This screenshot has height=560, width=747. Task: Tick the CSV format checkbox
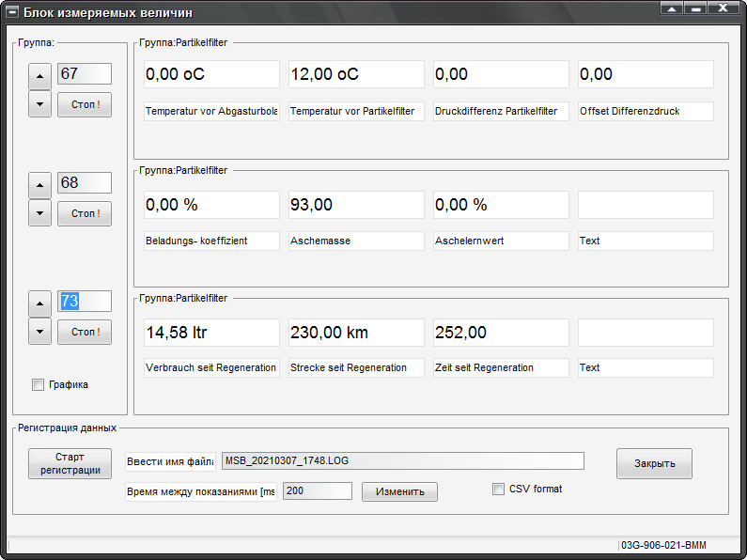tap(499, 490)
